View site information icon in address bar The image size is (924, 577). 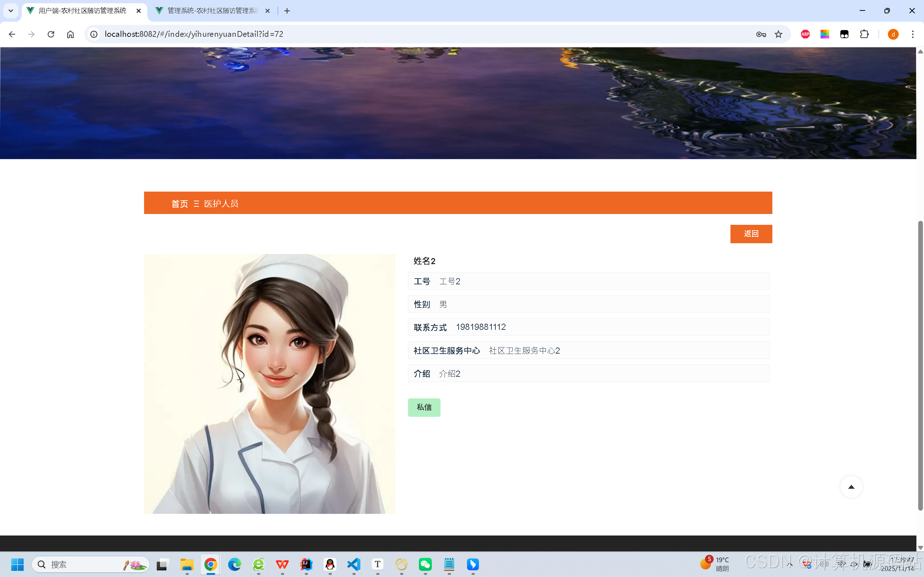point(94,34)
